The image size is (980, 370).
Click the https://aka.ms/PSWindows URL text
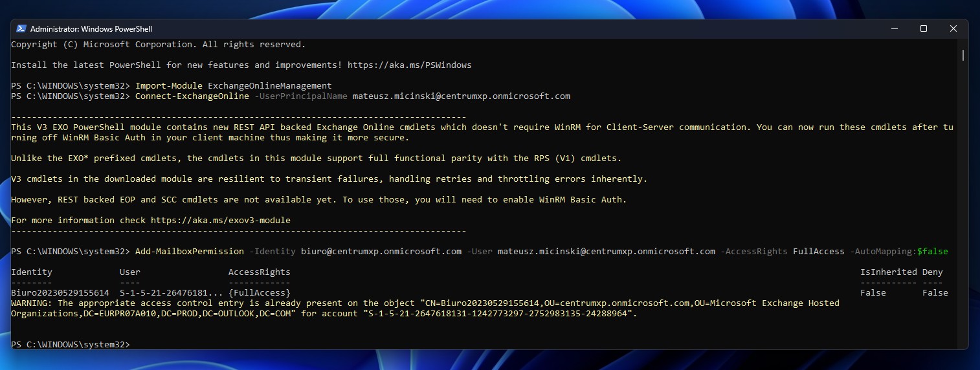(410, 65)
